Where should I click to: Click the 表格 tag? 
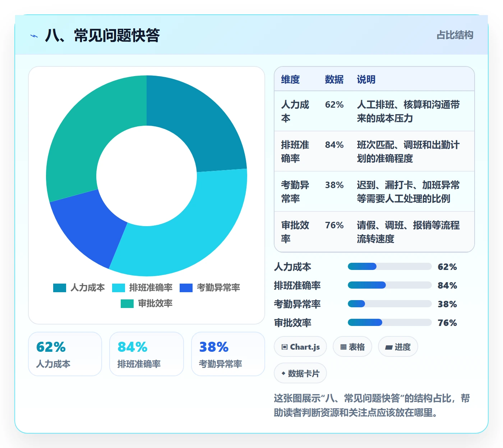[352, 347]
